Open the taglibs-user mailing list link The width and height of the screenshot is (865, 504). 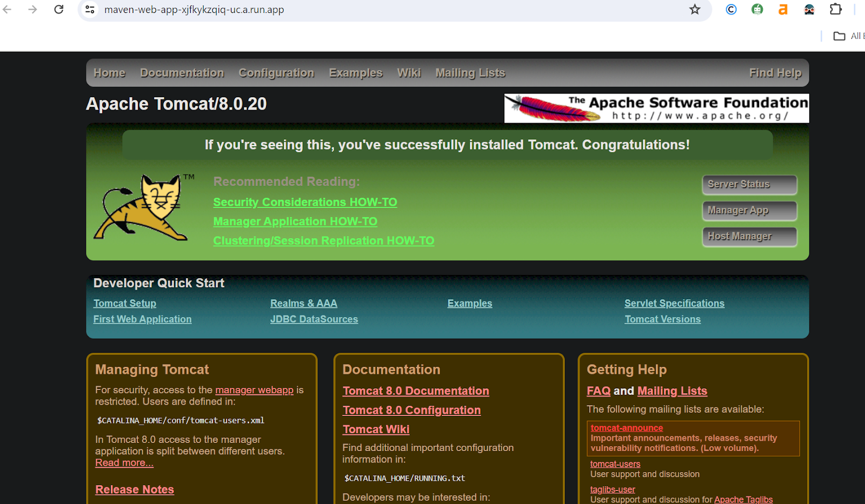[x=613, y=489]
